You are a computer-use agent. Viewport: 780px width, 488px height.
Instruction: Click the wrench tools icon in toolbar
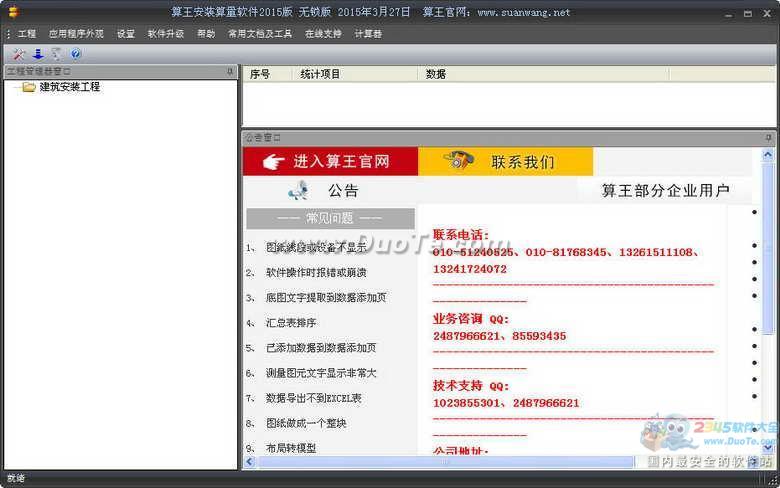tap(18, 54)
